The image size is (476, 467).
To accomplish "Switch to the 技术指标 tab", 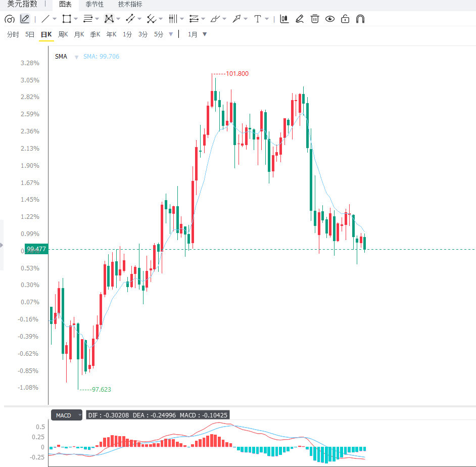I will coord(130,4).
